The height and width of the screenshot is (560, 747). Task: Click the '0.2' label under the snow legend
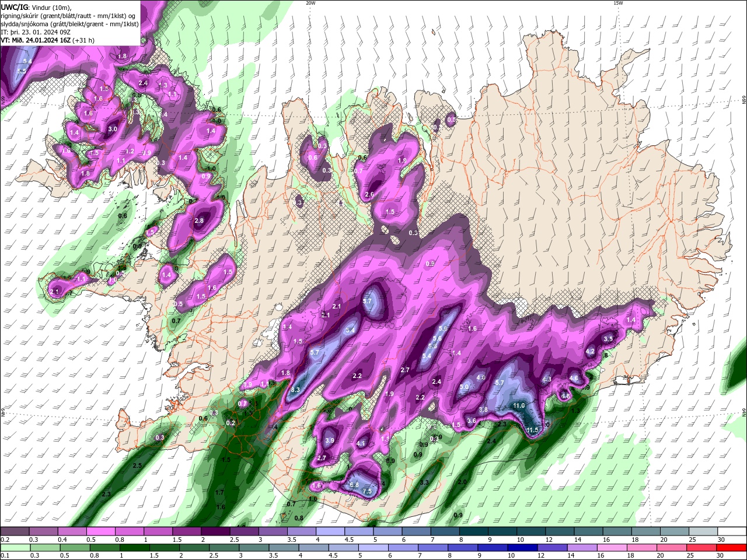point(5,540)
